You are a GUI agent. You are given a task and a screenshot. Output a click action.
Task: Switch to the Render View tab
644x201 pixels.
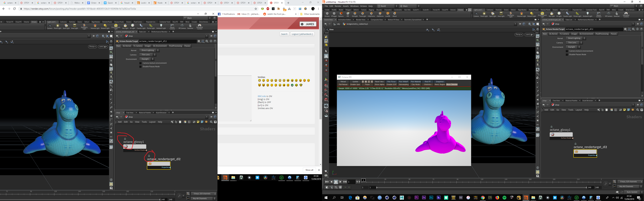point(361,19)
